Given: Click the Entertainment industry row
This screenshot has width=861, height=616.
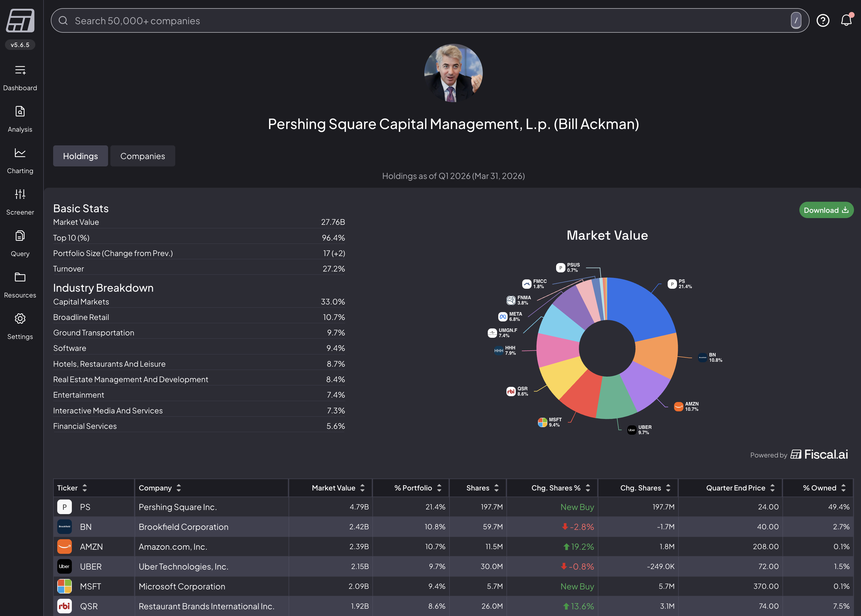Looking at the screenshot, I should [x=199, y=395].
